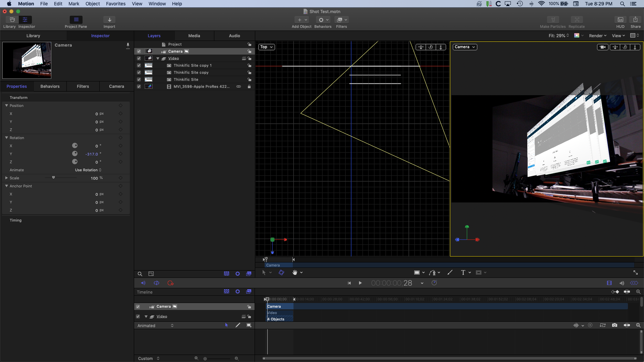Image resolution: width=644 pixels, height=362 pixels.
Task: Click the Share toolbar icon
Action: [x=635, y=20]
